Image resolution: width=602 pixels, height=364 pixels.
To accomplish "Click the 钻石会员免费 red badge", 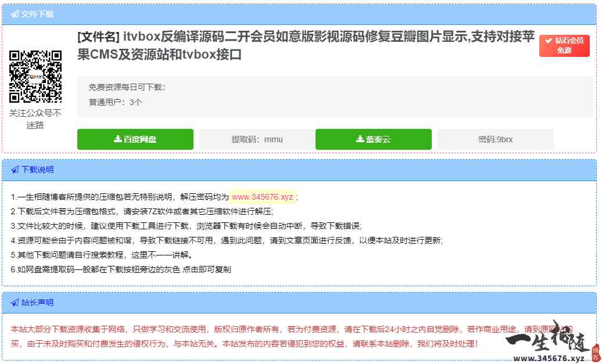I will point(564,45).
